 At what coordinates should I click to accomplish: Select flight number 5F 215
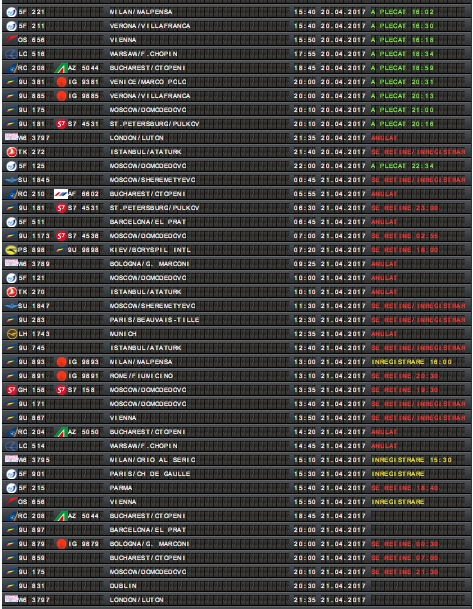click(31, 488)
